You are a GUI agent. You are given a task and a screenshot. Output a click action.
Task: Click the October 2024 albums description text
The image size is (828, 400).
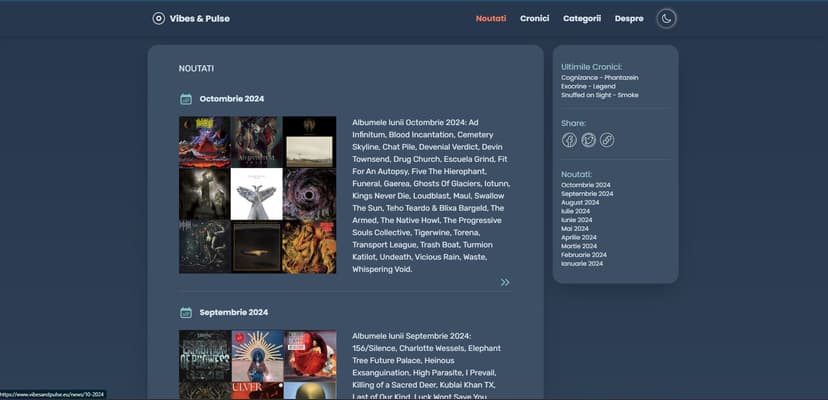[431, 196]
